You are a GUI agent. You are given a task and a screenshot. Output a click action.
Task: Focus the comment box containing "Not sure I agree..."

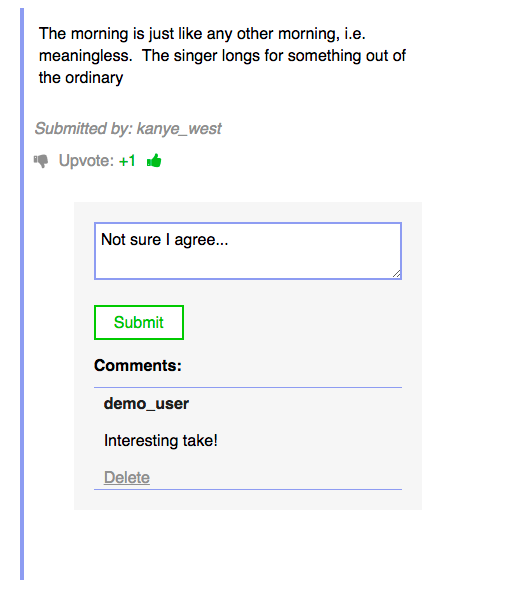[x=248, y=251]
